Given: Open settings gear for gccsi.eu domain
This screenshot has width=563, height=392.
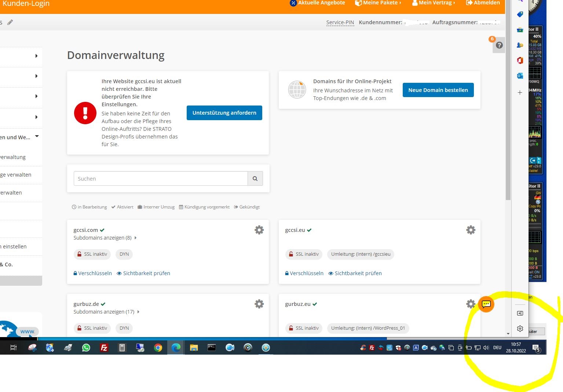Looking at the screenshot, I should [x=471, y=230].
